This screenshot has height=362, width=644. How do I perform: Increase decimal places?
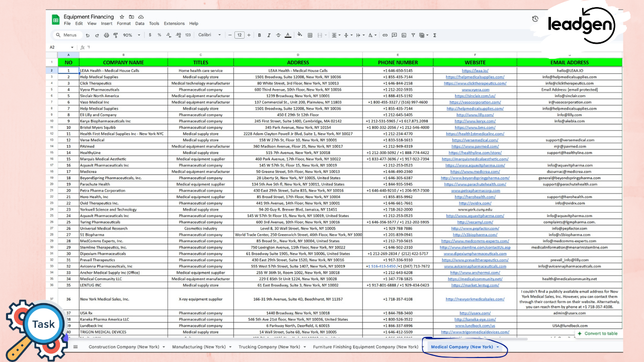coord(179,35)
